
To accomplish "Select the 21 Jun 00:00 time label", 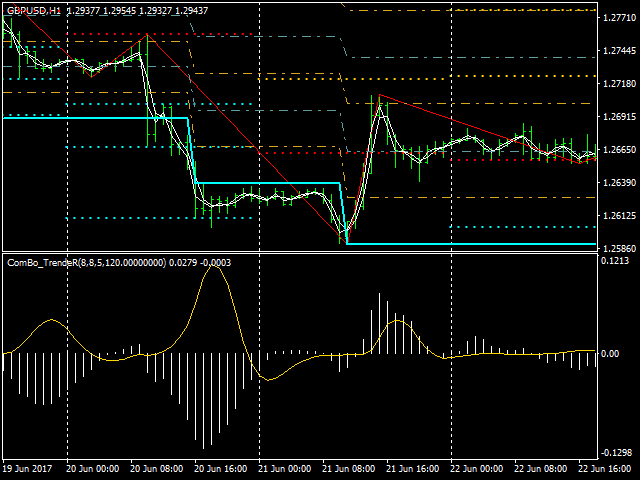I will click(285, 469).
